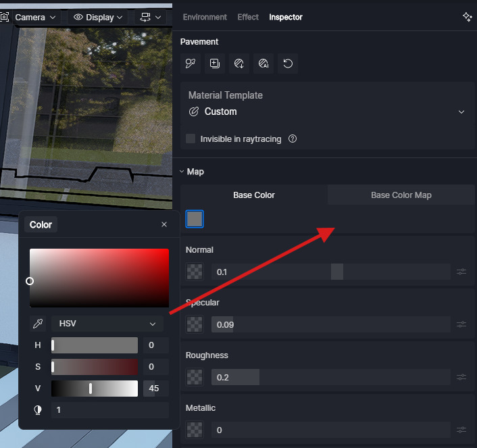Close the Color picker popup
The height and width of the screenshot is (448, 477).
coord(164,224)
